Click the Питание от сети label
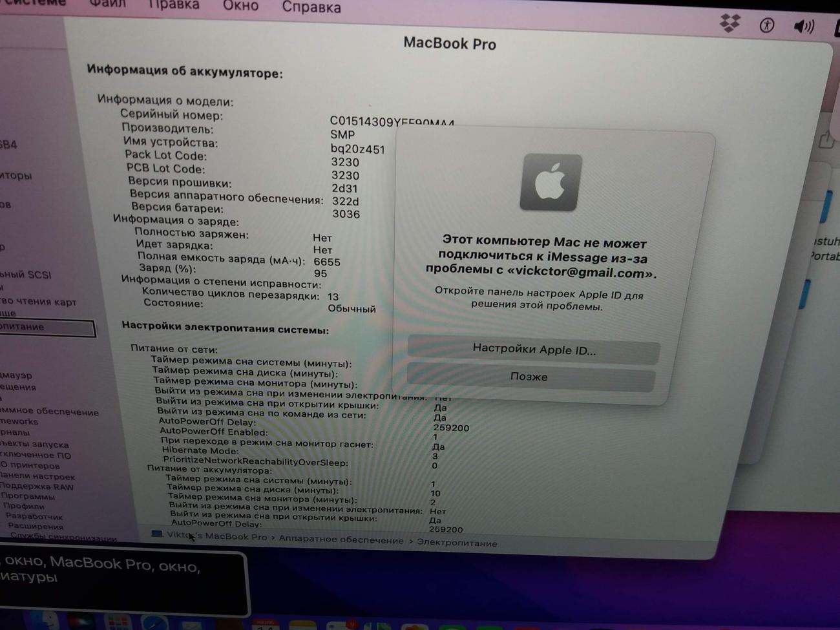The height and width of the screenshot is (630, 840). pyautogui.click(x=174, y=348)
